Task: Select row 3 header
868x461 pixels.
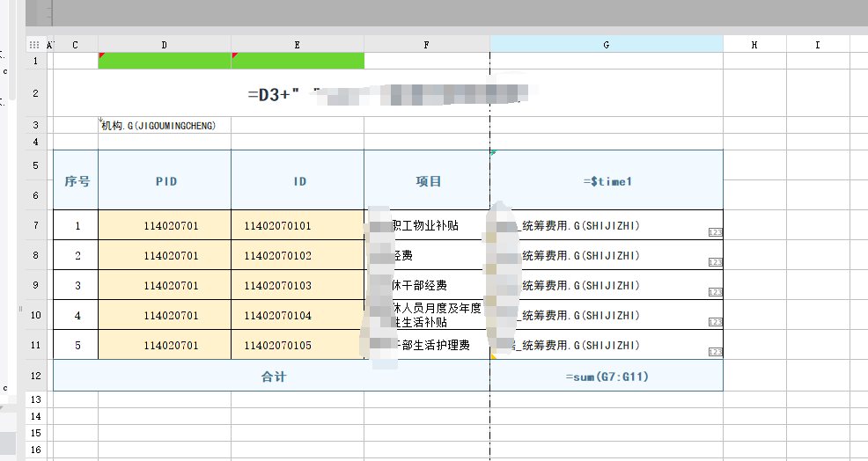Action: click(36, 125)
